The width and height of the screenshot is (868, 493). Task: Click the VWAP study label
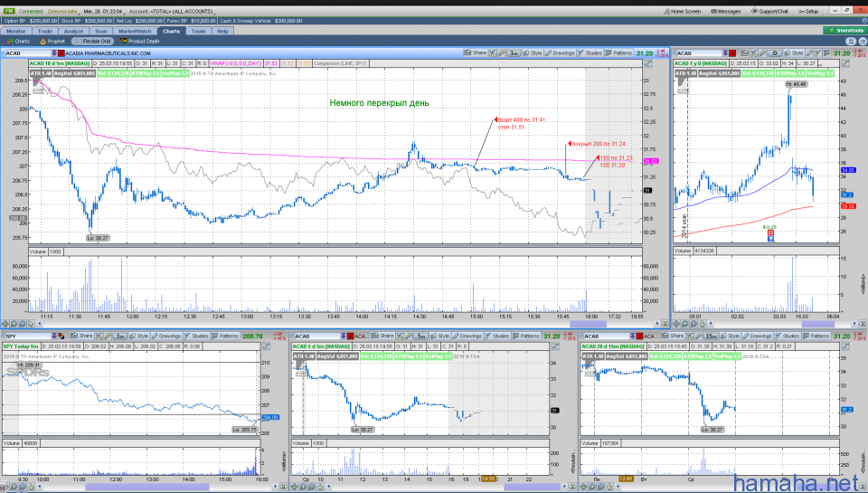point(236,63)
